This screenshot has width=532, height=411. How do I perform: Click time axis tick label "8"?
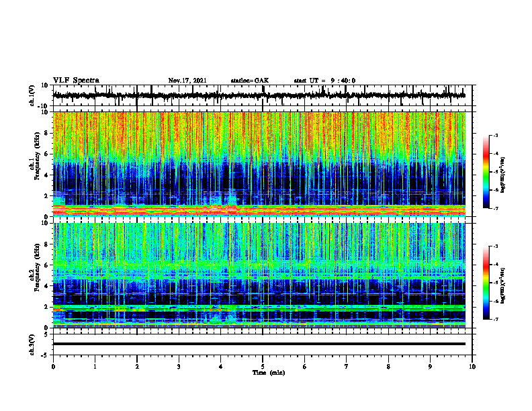tap(388, 367)
